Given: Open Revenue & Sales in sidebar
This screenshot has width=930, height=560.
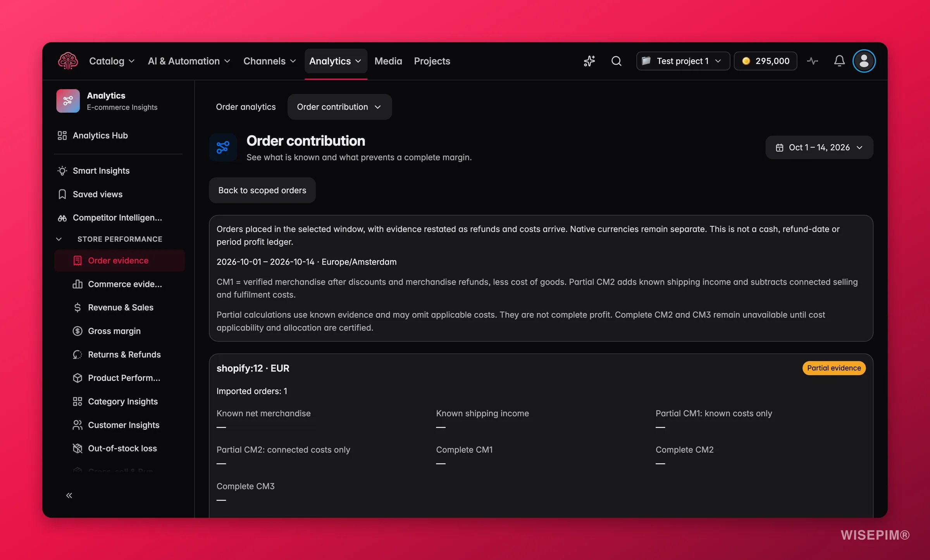Looking at the screenshot, I should coord(119,307).
